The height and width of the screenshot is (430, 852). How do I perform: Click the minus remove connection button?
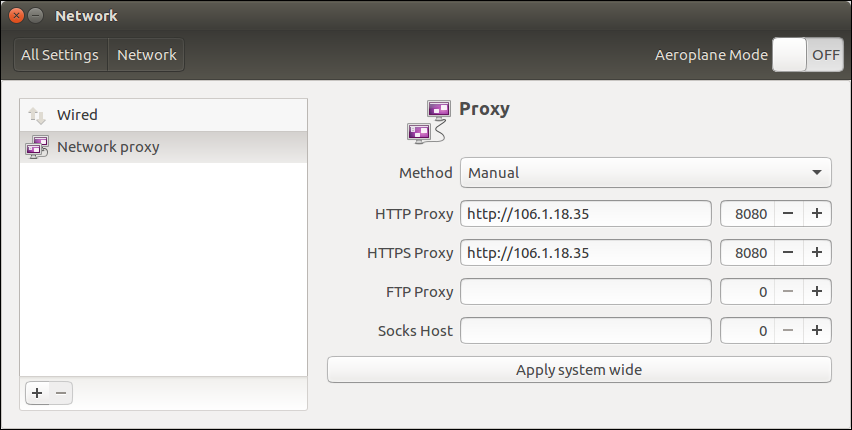[61, 393]
